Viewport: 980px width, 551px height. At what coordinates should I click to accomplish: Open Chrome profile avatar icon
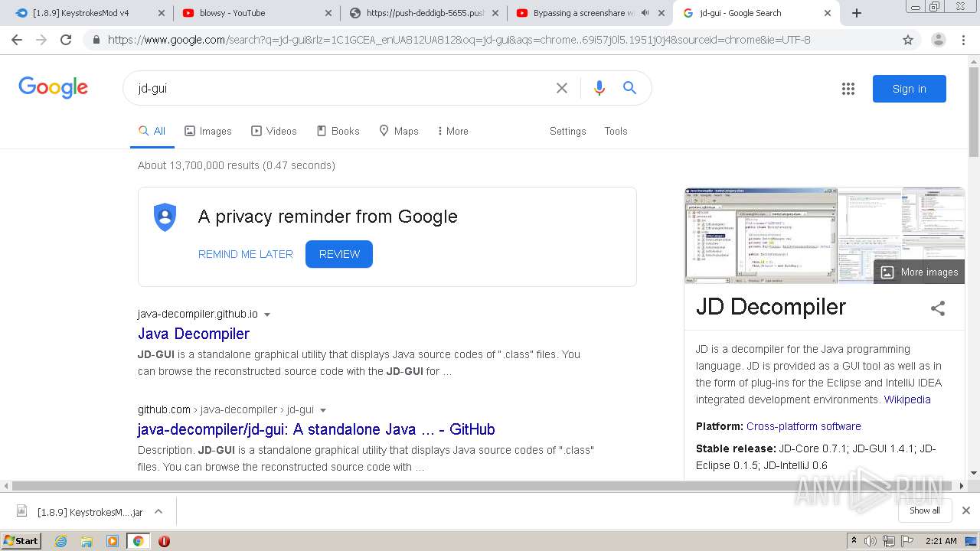tap(939, 40)
